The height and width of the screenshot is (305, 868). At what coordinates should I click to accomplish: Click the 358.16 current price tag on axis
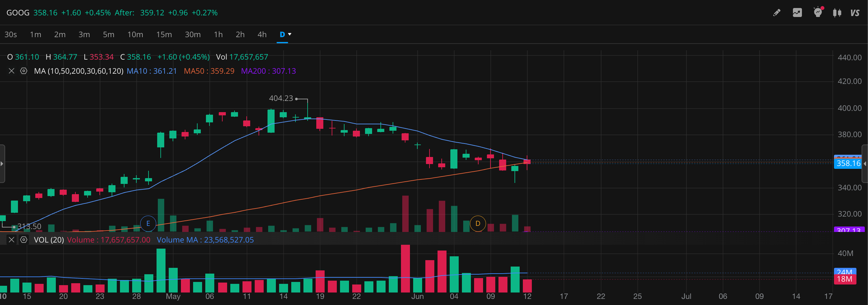pos(848,164)
